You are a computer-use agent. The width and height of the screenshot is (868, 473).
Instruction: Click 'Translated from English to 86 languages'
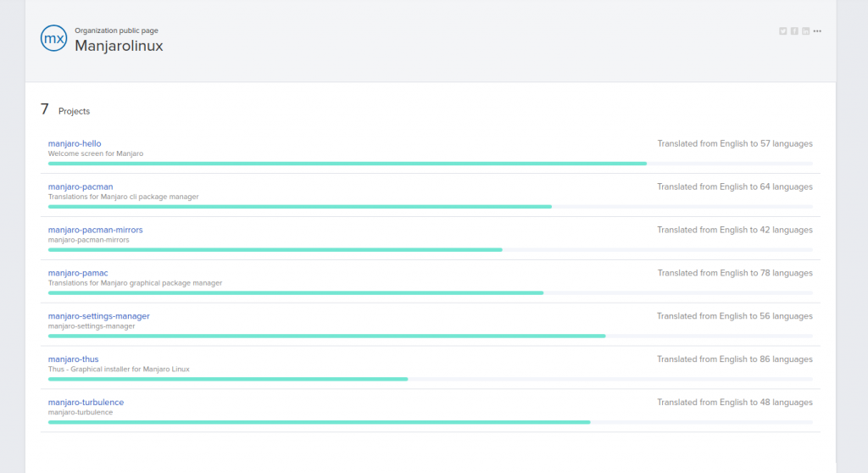click(735, 359)
